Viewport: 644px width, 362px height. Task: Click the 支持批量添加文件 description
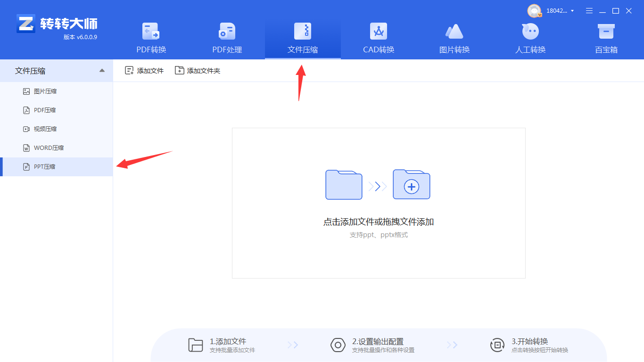232,350
